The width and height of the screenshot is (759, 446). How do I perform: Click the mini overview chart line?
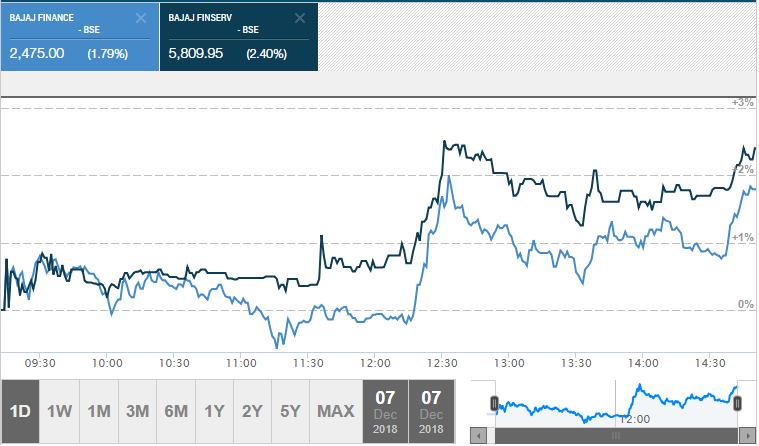(x=616, y=403)
